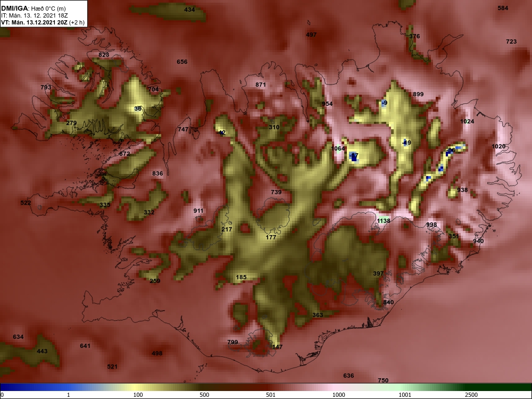Click the map value 36
The width and height of the screenshot is (532, 399).
(x=138, y=109)
